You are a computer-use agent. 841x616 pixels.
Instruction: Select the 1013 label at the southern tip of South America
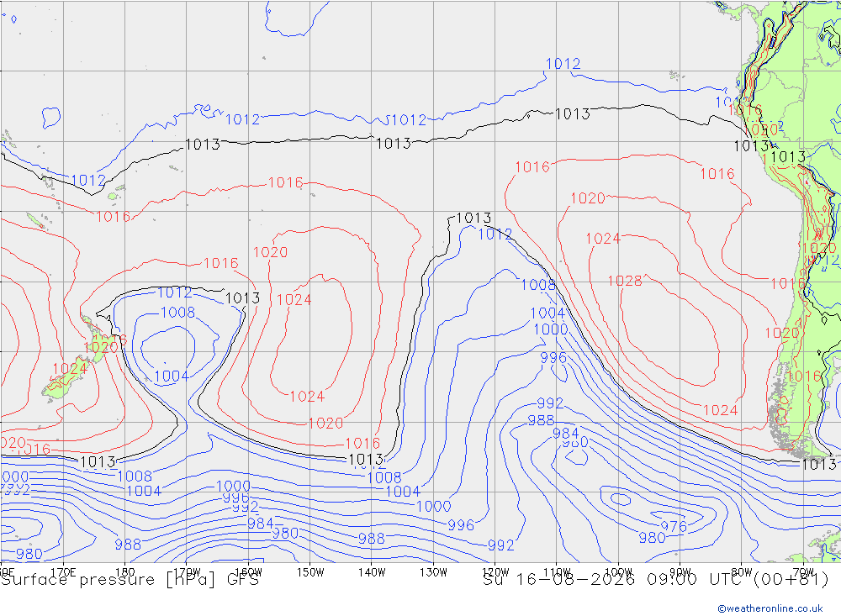tap(818, 464)
